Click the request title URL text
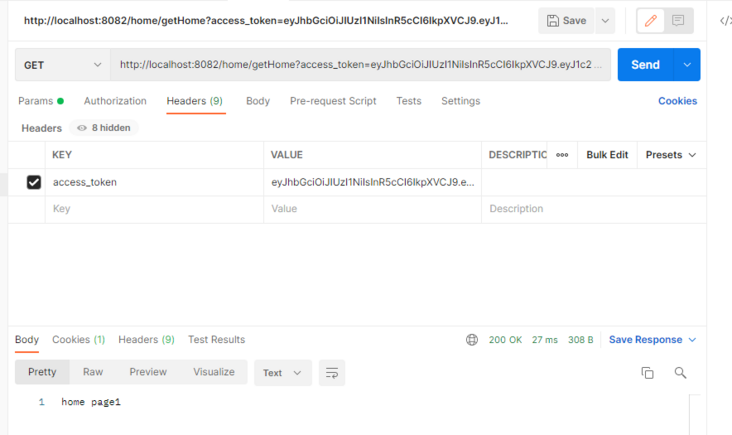The width and height of the screenshot is (732, 435). click(x=266, y=21)
